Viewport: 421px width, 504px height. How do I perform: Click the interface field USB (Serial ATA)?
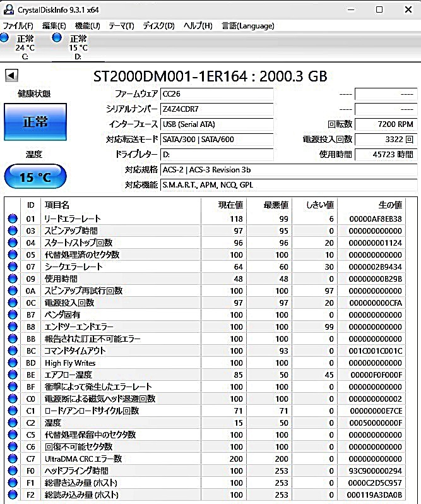[x=216, y=124]
